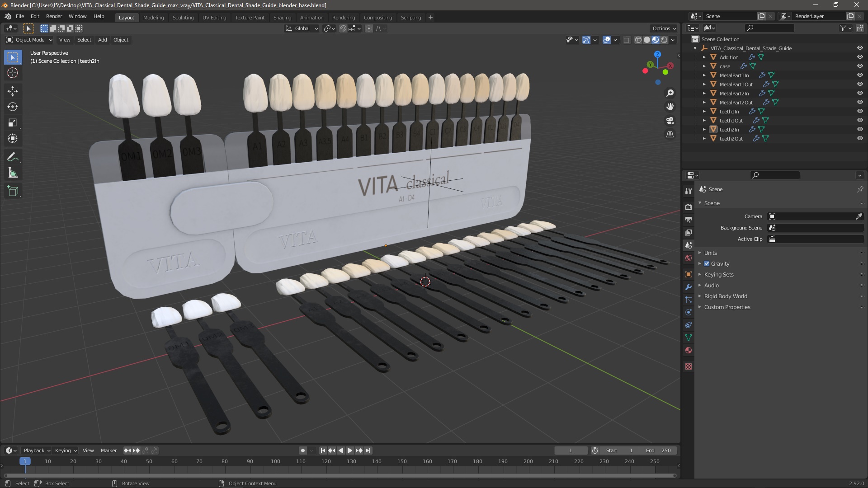Click the timeline horizontal scrollbar
The image size is (868, 488).
pos(340,475)
